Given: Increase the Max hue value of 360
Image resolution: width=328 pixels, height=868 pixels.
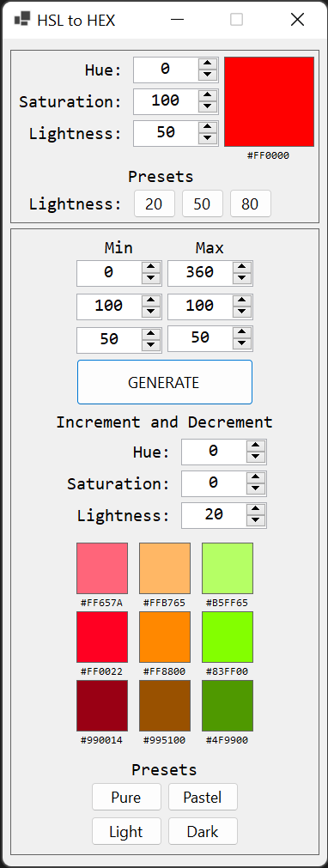Looking at the screenshot, I should [242, 268].
